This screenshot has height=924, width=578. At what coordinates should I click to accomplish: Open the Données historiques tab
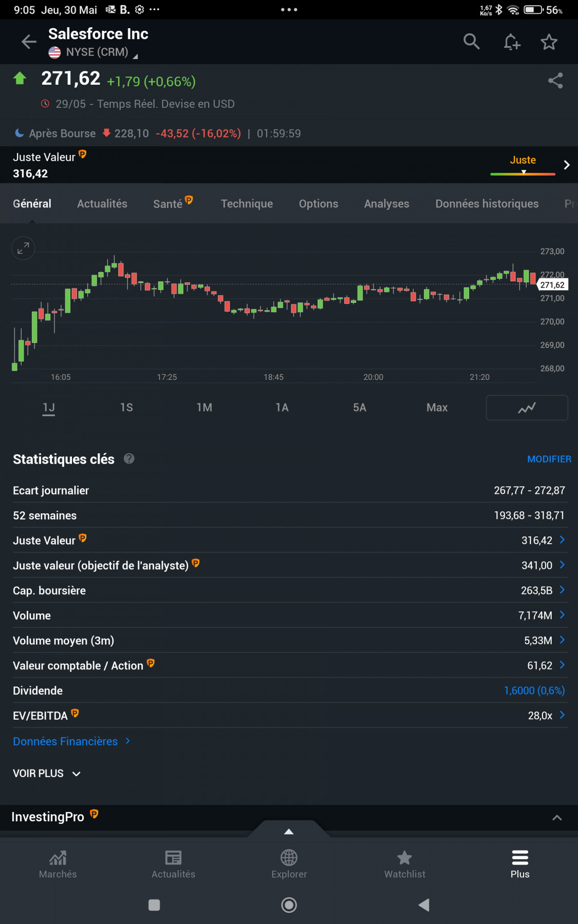pos(487,204)
